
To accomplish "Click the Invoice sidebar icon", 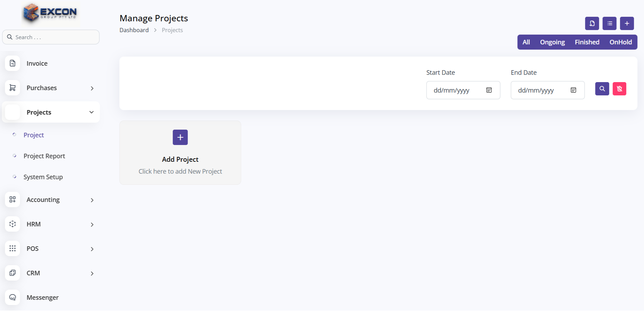I will pos(13,63).
